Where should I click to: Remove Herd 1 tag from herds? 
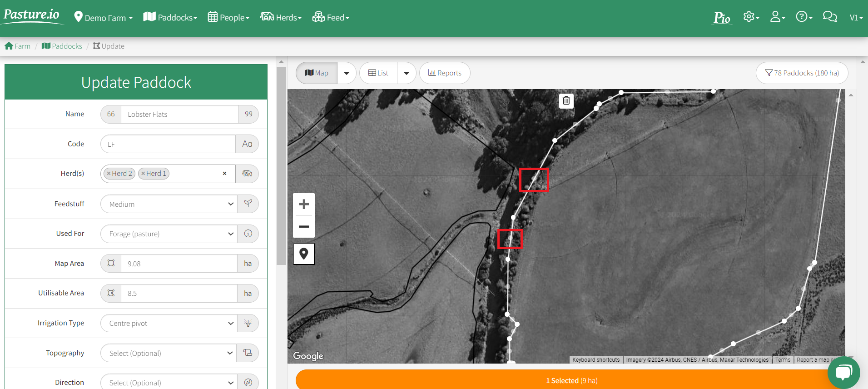[x=143, y=174]
